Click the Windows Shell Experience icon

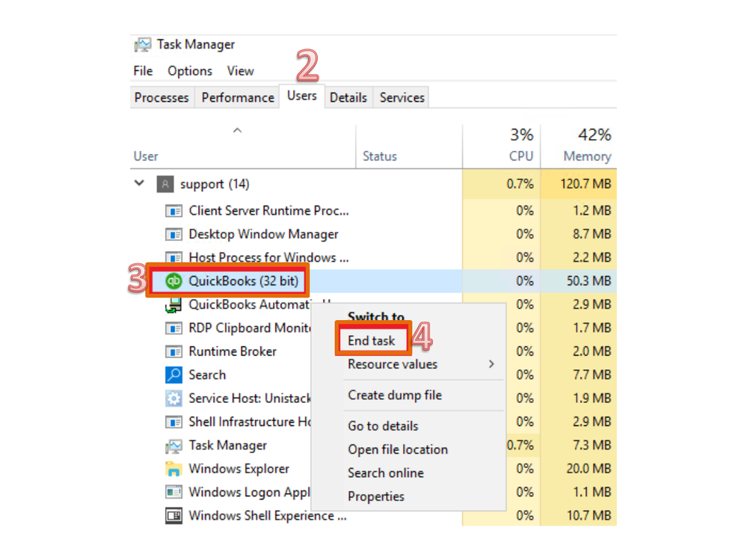pos(173,516)
